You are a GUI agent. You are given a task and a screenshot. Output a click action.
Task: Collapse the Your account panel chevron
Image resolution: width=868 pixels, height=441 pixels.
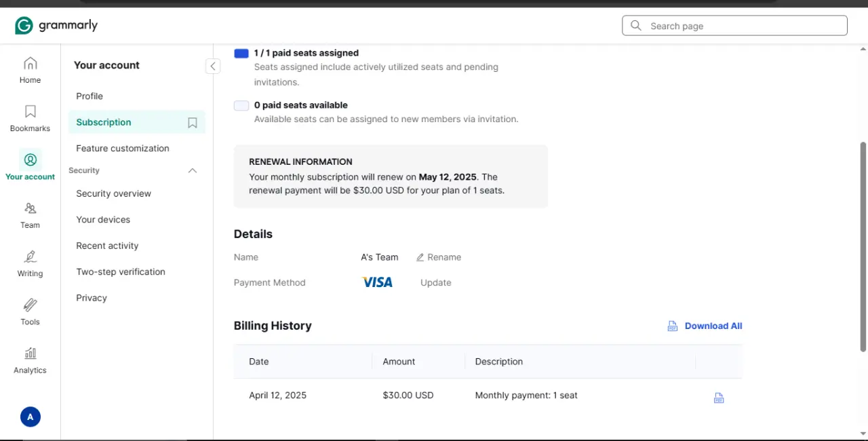coord(213,66)
